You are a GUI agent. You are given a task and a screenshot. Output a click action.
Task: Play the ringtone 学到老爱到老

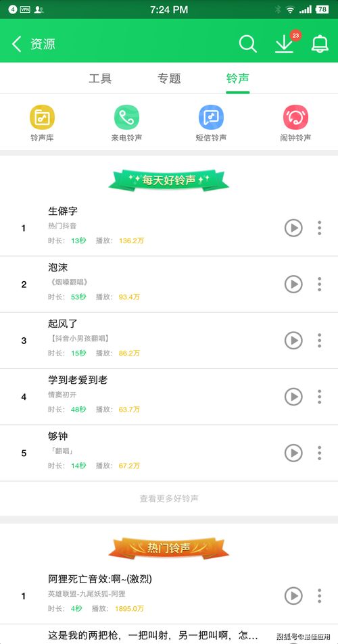coord(293,397)
